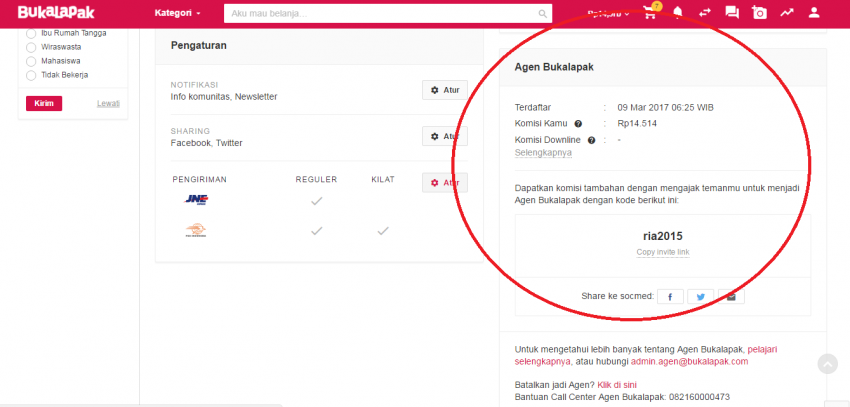Open the pelajari selengkapnya link
Viewport: 850px width, 407px height.
click(x=646, y=355)
